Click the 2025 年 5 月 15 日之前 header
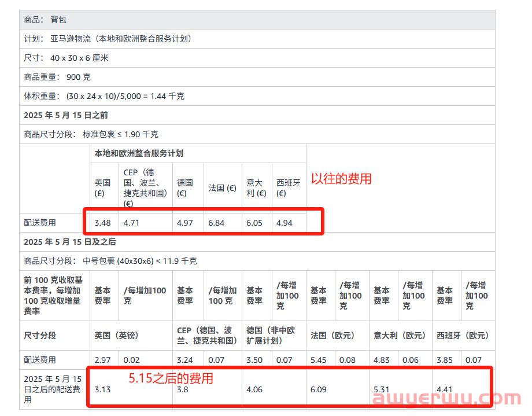Image resolution: width=532 pixels, height=416 pixels. 69,115
